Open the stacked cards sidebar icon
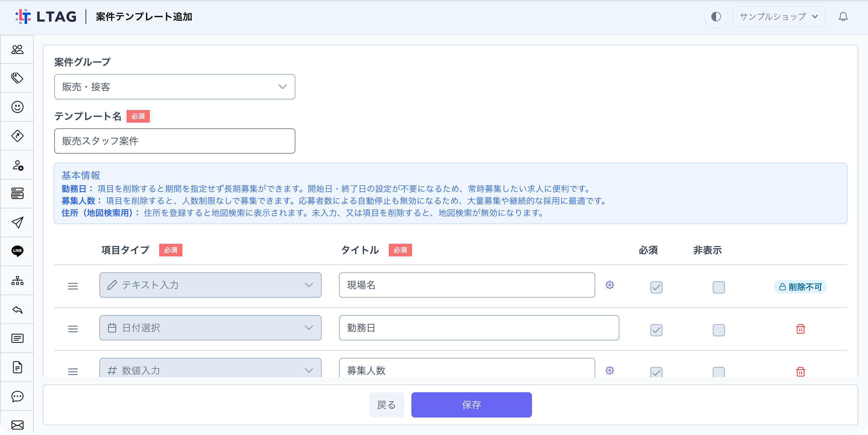The image size is (868, 435). (x=17, y=194)
